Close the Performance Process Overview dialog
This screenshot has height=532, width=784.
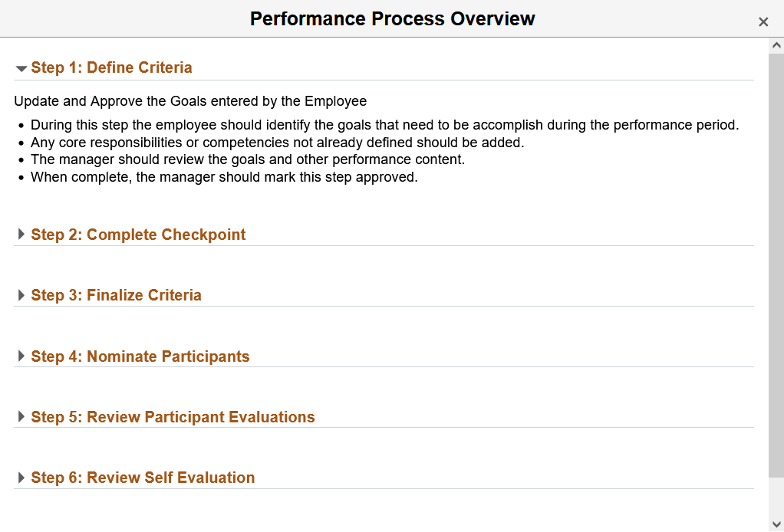click(763, 21)
